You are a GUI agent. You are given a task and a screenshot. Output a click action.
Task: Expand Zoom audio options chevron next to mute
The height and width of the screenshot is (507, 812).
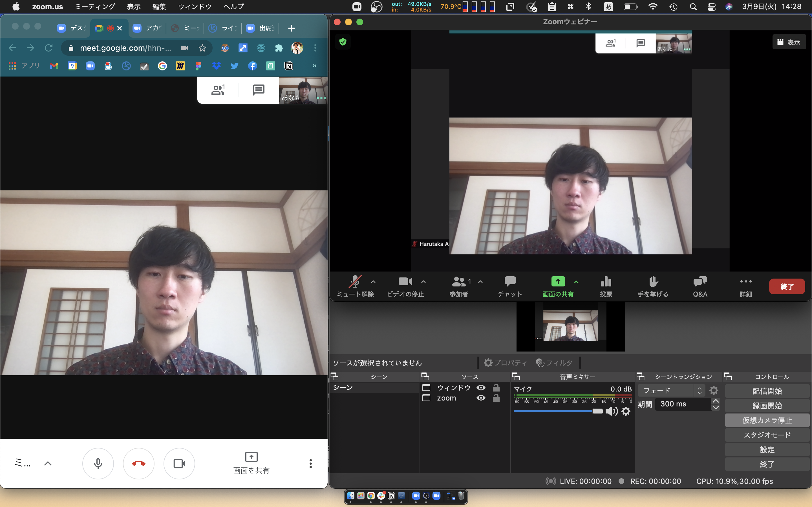[373, 282]
